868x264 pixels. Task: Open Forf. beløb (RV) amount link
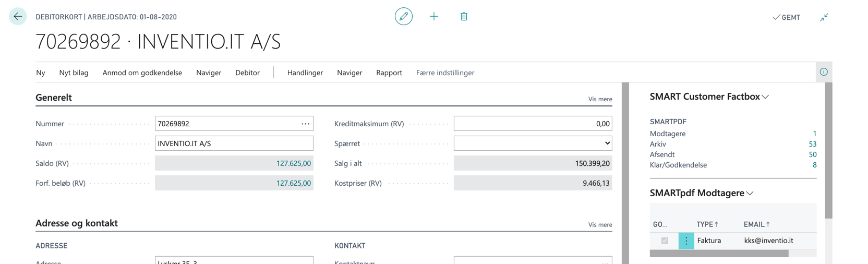point(294,183)
